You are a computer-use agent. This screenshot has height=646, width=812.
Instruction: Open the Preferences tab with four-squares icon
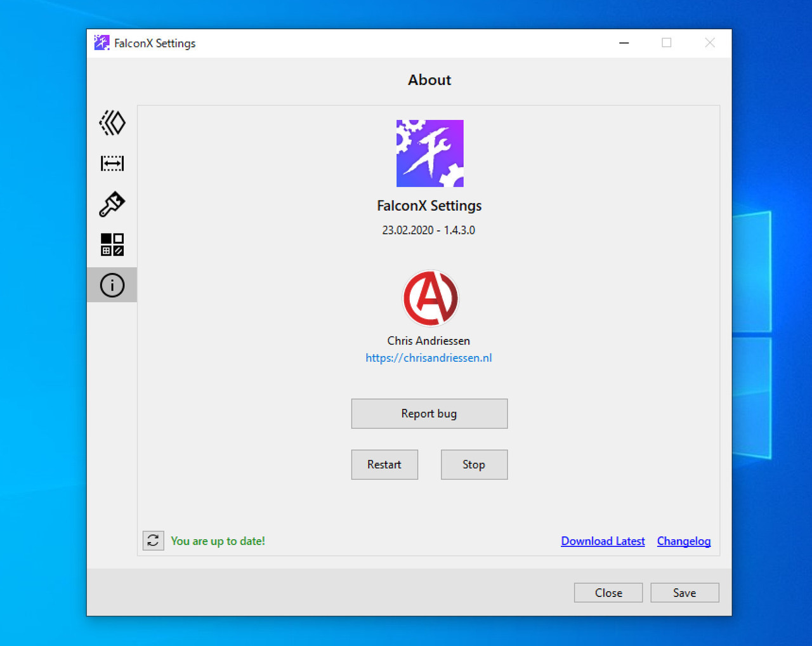pos(112,244)
